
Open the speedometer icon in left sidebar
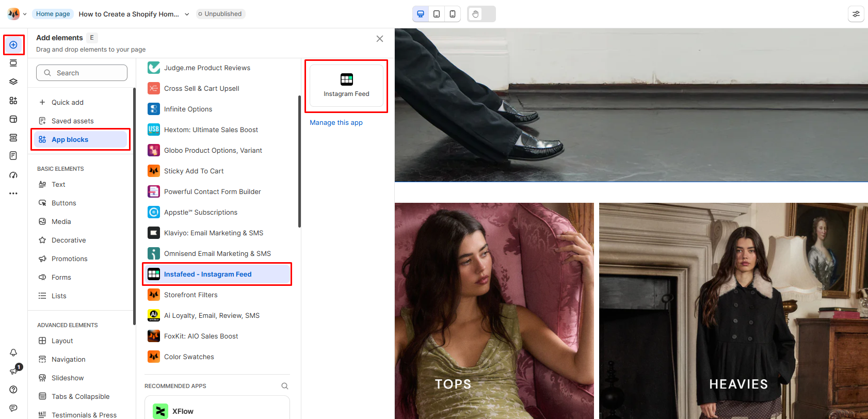point(13,175)
